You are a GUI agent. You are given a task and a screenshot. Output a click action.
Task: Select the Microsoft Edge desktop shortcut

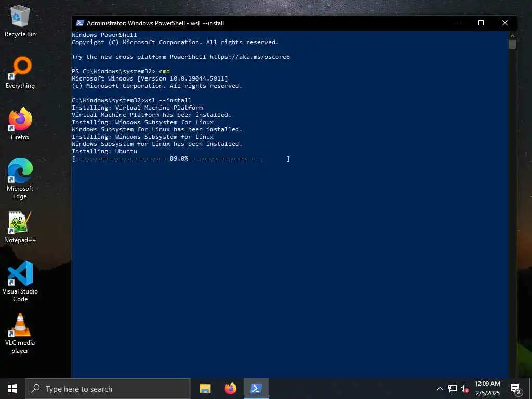20,179
